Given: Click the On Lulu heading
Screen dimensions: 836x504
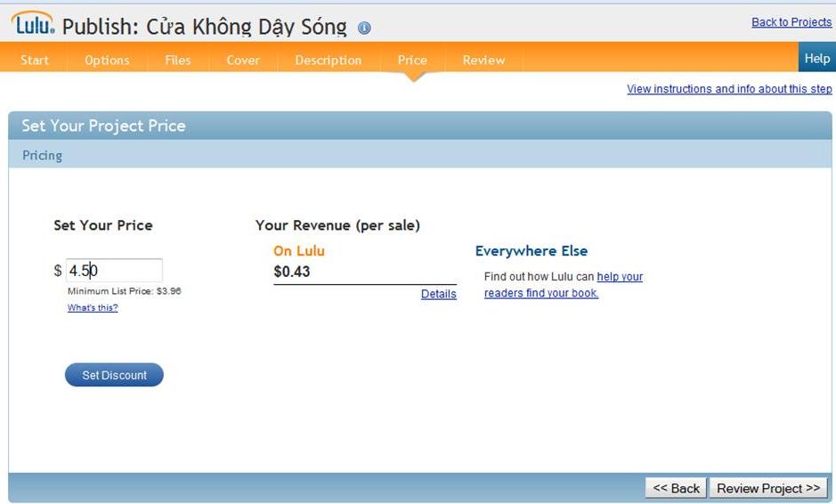Looking at the screenshot, I should click(299, 251).
